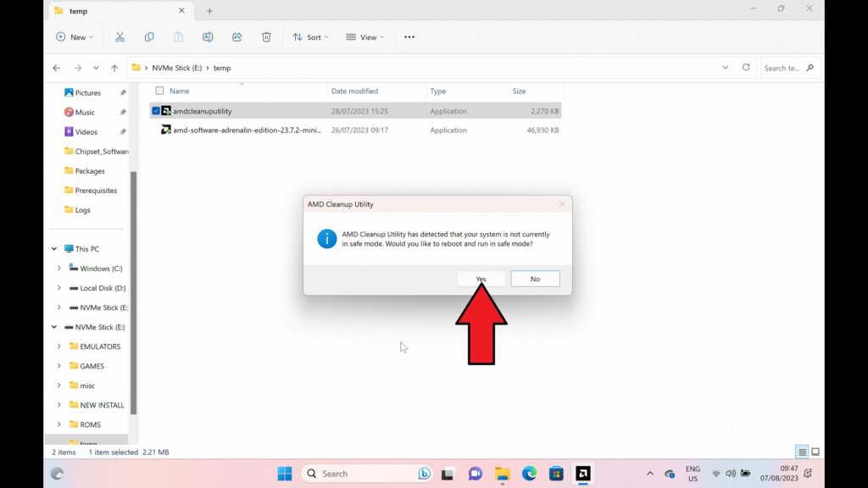Toggle the select-all checkbox in the Name column

click(159, 91)
